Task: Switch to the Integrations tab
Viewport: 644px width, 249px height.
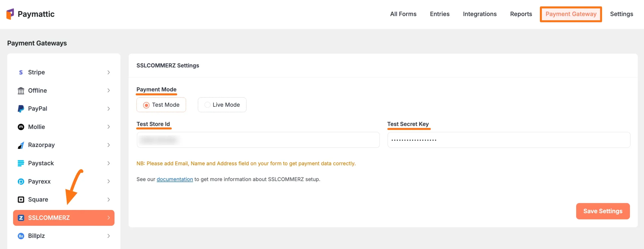Action: [x=479, y=14]
